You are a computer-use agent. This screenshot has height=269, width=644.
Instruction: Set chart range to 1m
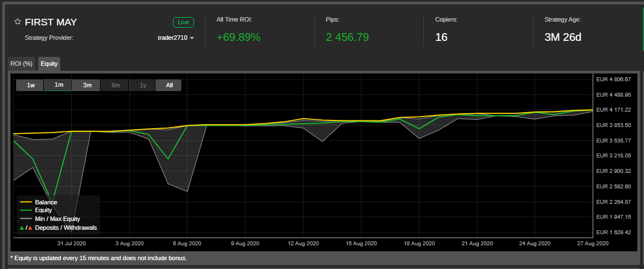tap(59, 85)
